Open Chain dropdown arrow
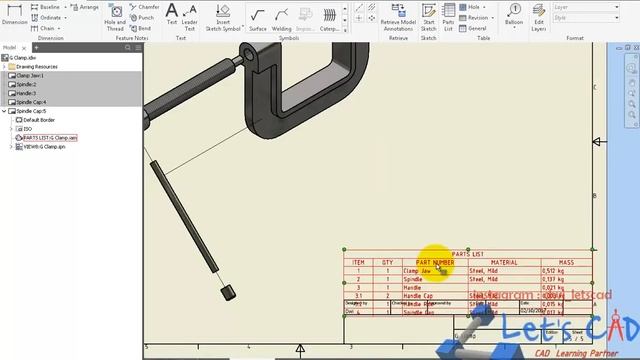This screenshot has width=640, height=360. (59, 28)
